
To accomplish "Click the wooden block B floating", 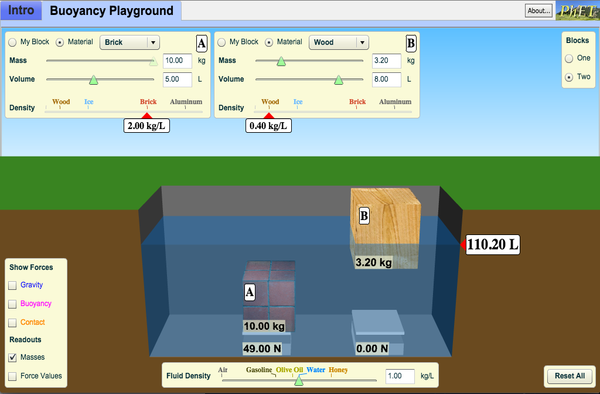I will click(x=385, y=228).
